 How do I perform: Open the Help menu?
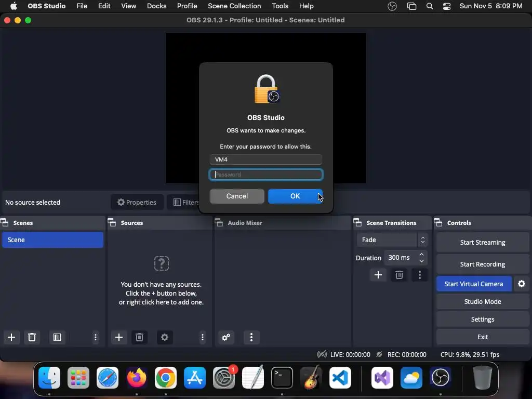tap(307, 6)
